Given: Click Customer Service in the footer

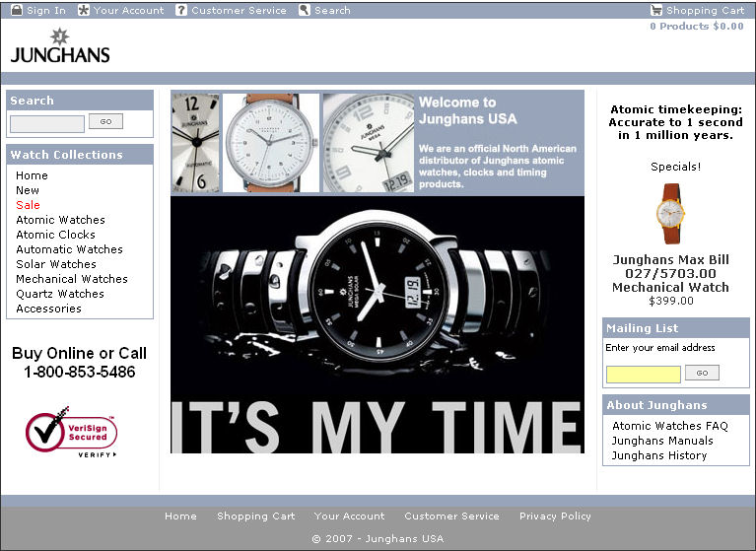Looking at the screenshot, I should click(x=451, y=517).
